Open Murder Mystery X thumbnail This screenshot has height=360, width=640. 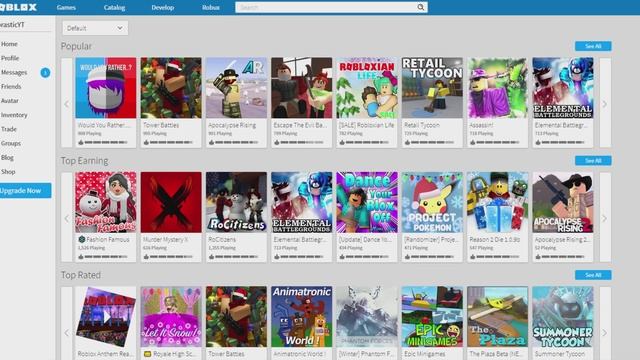tap(171, 202)
